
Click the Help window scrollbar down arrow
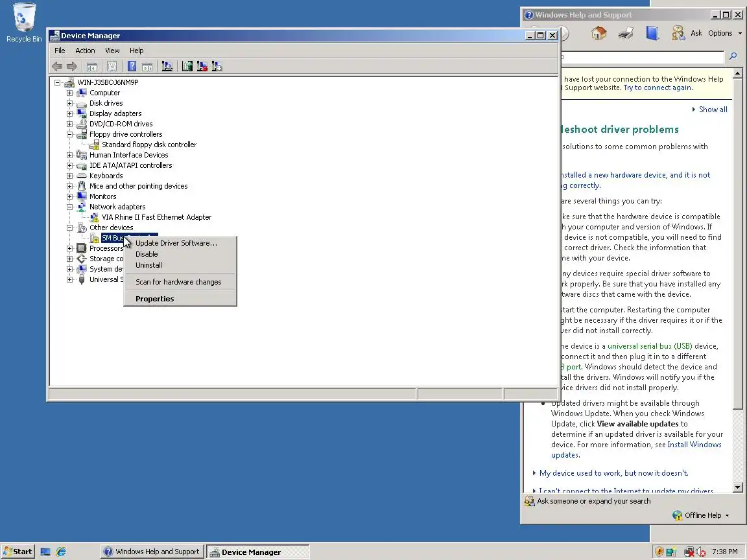pos(738,487)
